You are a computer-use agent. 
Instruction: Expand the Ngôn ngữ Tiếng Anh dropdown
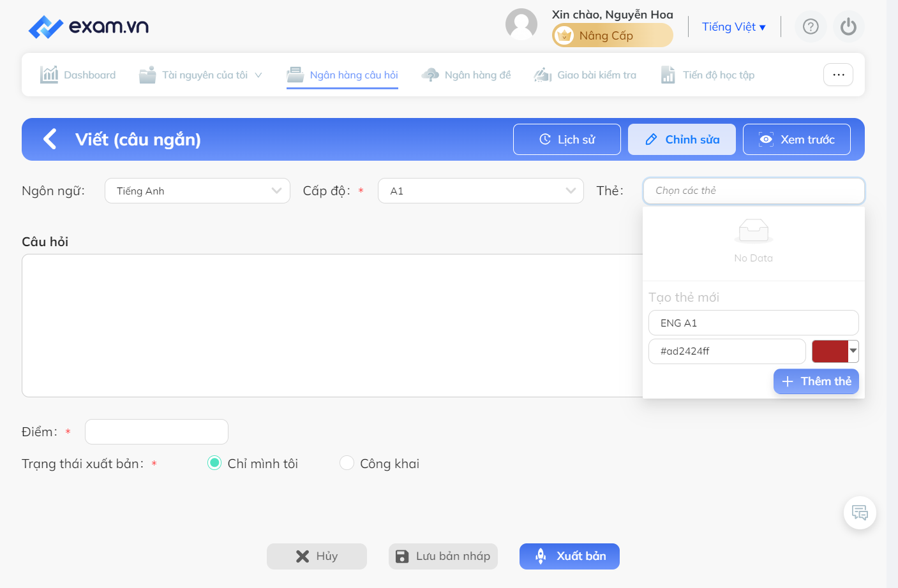[x=197, y=191]
